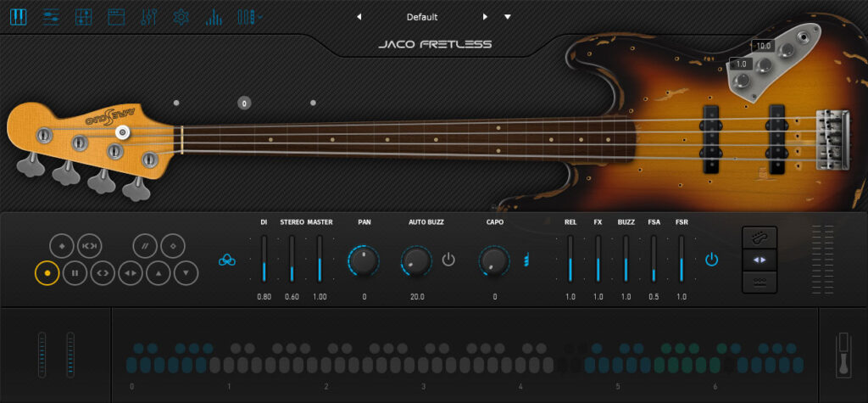868x403 pixels.
Task: Open the bar-graph amp panel icon
Action: (213, 17)
